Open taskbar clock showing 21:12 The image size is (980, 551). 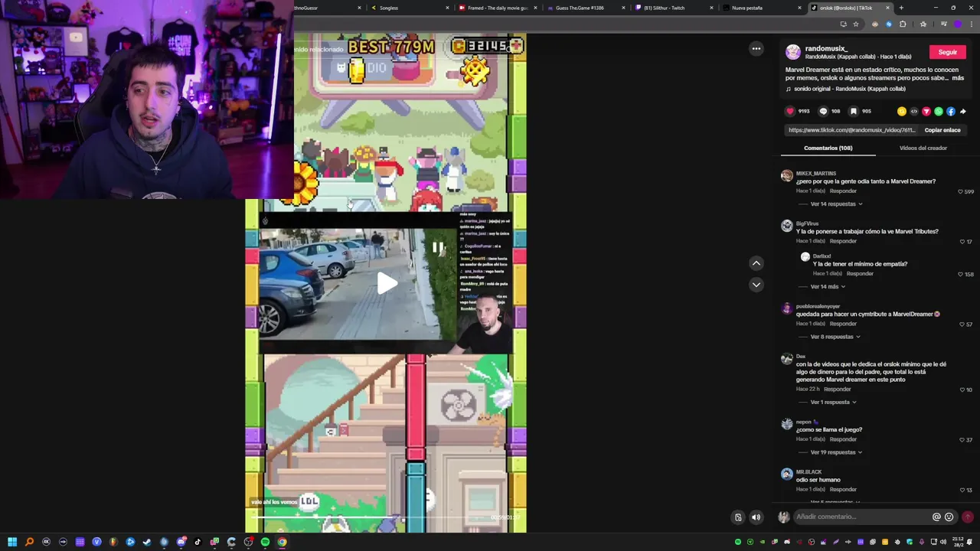click(958, 542)
